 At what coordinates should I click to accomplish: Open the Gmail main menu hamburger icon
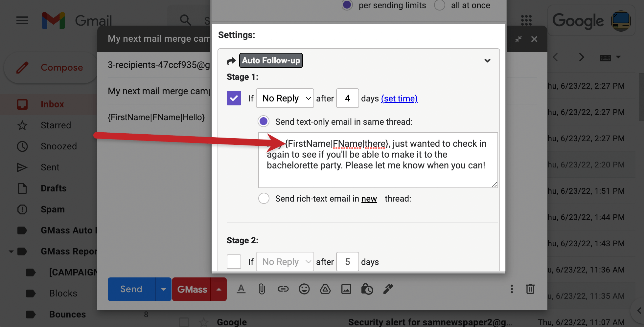coord(22,20)
